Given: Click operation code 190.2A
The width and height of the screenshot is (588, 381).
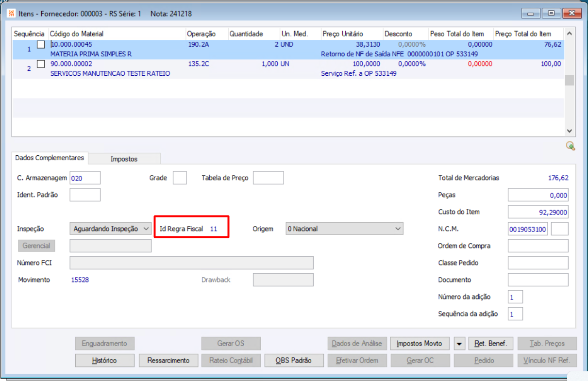Looking at the screenshot, I should pyautogui.click(x=198, y=45).
